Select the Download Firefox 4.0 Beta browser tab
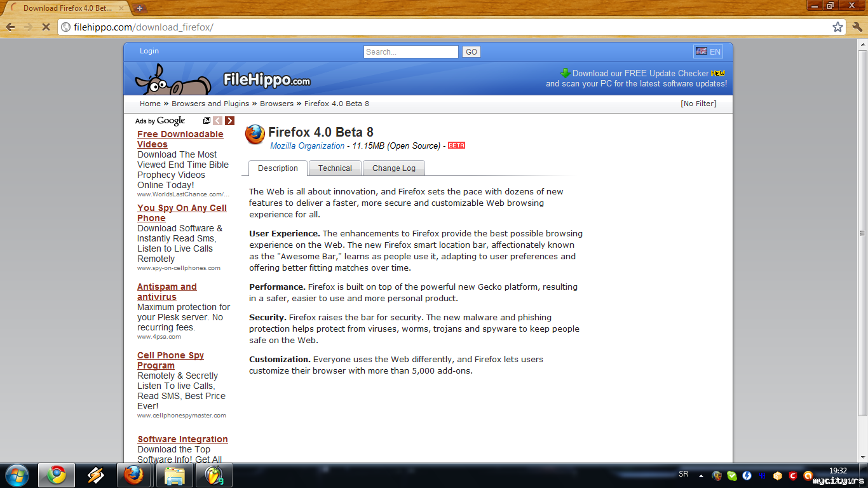 click(67, 8)
